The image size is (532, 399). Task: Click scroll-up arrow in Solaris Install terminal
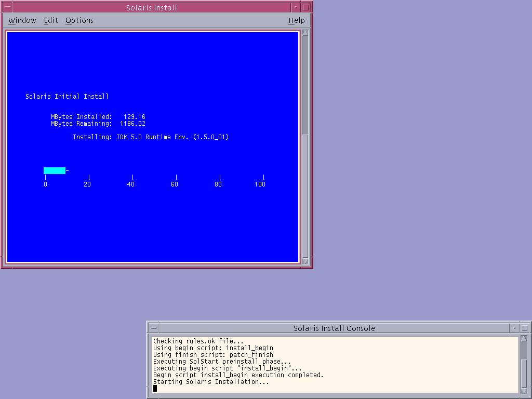(305, 33)
